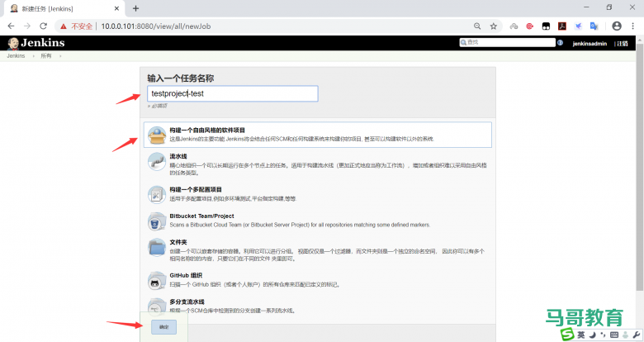Open the jenkinsadmin user link
This screenshot has height=342, width=644.
click(590, 43)
